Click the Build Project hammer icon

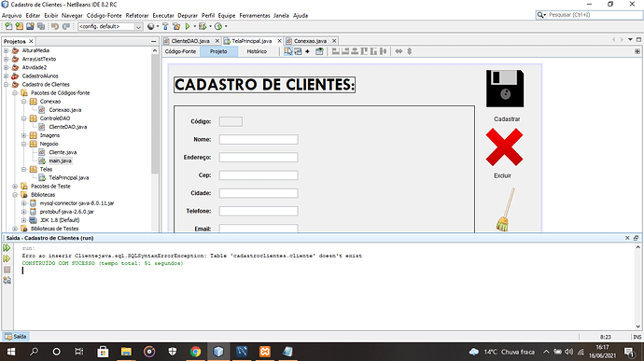tap(165, 26)
